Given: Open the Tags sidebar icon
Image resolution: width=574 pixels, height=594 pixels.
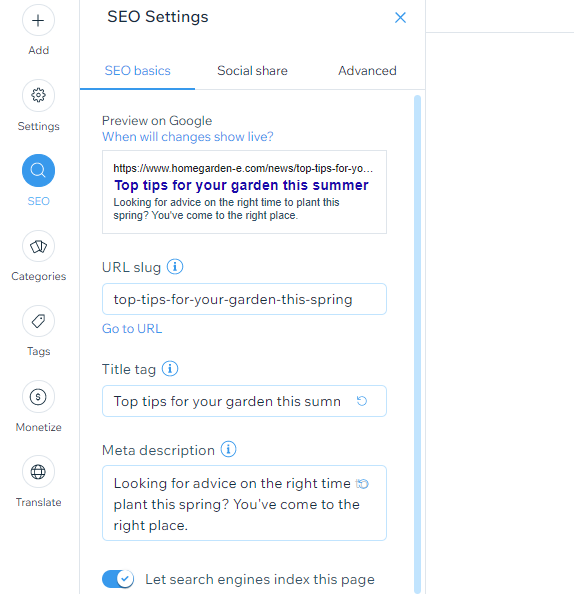Looking at the screenshot, I should 38,321.
